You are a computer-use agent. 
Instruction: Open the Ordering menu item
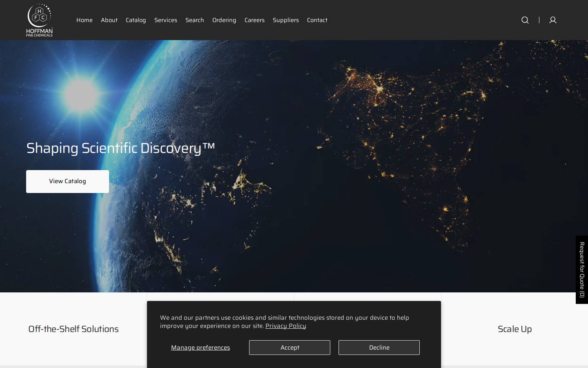tap(224, 20)
